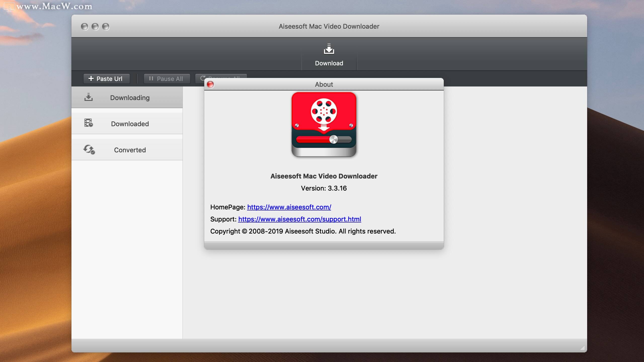Click the Aiseesoft Mac Video Downloader window title
The height and width of the screenshot is (362, 644).
point(329,26)
